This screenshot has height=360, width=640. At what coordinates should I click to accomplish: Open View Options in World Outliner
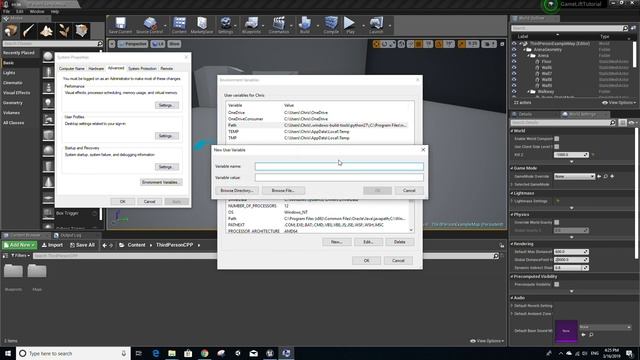pyautogui.click(x=619, y=102)
